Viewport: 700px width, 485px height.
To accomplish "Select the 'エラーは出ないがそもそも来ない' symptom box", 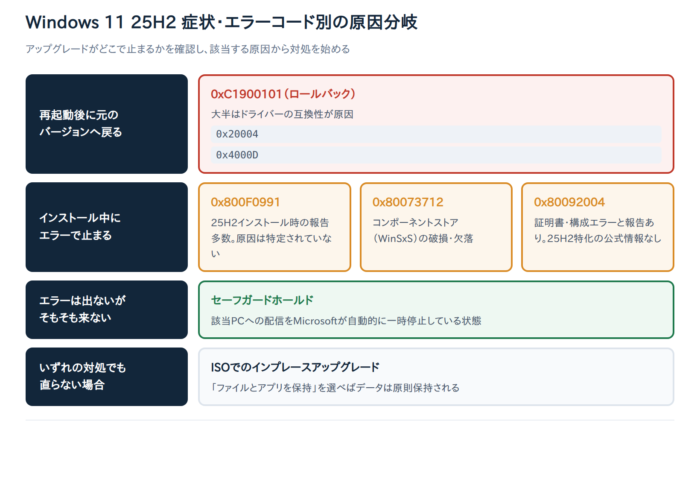I will coord(107,309).
